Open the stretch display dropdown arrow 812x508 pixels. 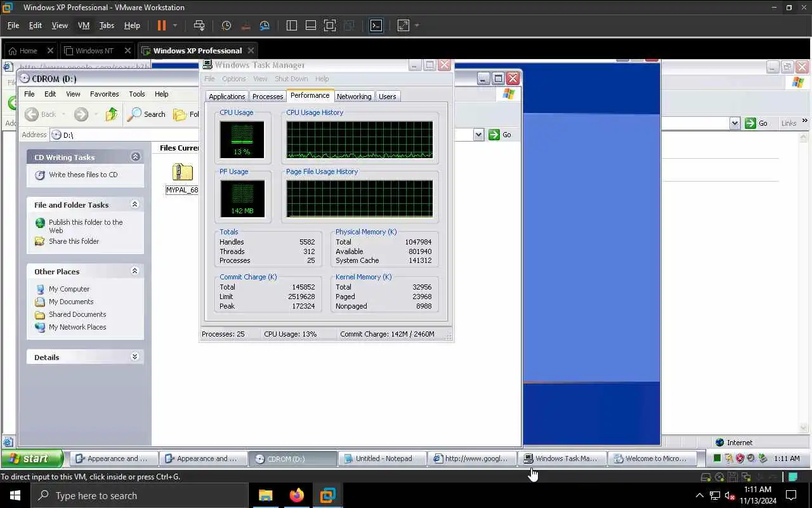pyautogui.click(x=417, y=25)
